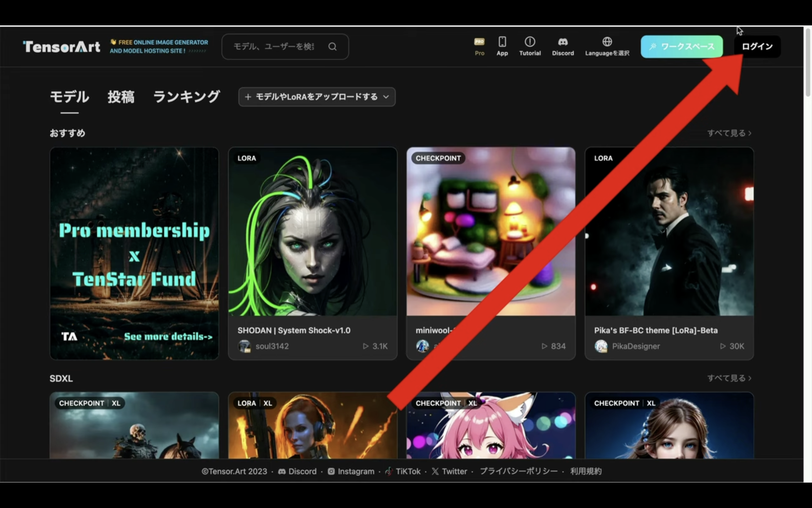
Task: Click the CHECKPOINT badge on miniwool card
Action: [438, 158]
